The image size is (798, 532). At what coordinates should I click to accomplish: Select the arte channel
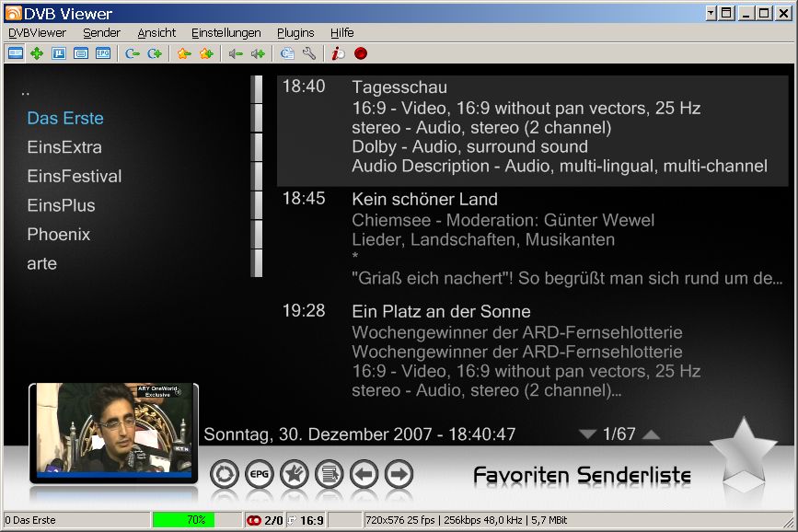tap(41, 263)
